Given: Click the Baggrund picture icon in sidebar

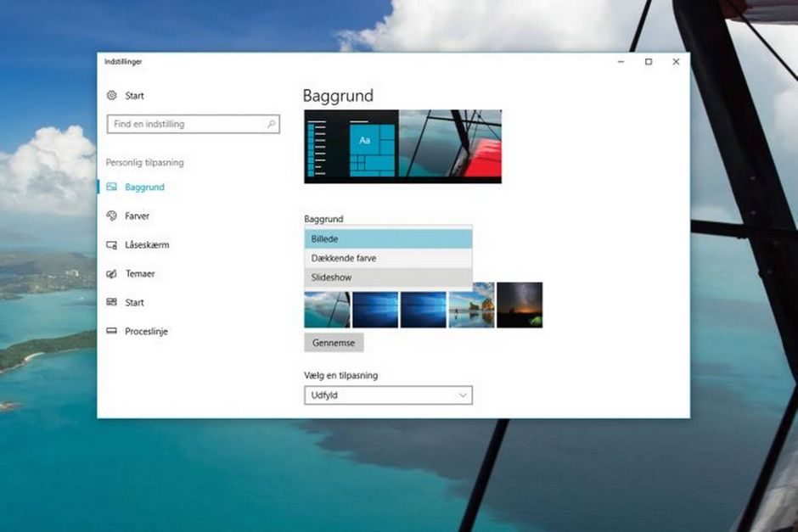Looking at the screenshot, I should [112, 187].
